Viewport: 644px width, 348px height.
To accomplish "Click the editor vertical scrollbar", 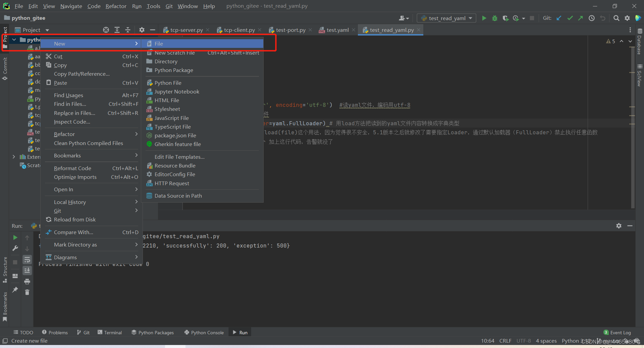I will pyautogui.click(x=633, y=127).
